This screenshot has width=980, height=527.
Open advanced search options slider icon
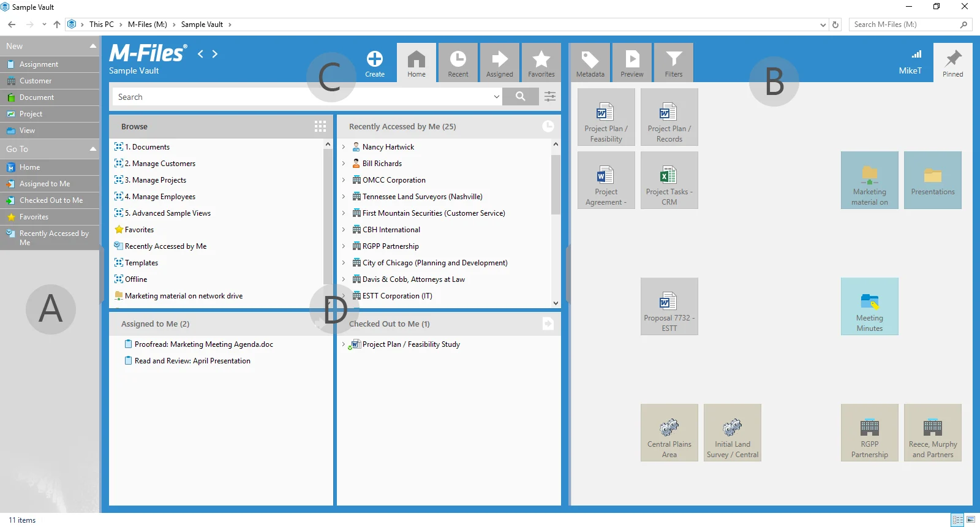[x=550, y=96]
